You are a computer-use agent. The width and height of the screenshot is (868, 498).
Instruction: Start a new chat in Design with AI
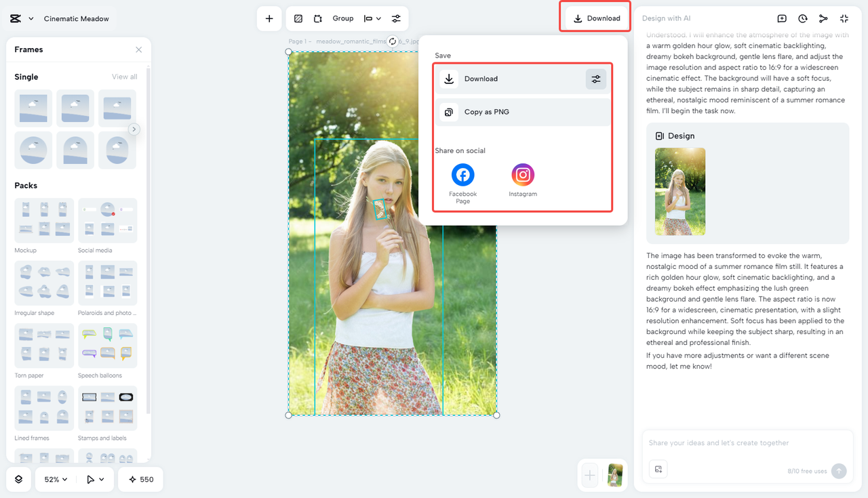pos(782,19)
